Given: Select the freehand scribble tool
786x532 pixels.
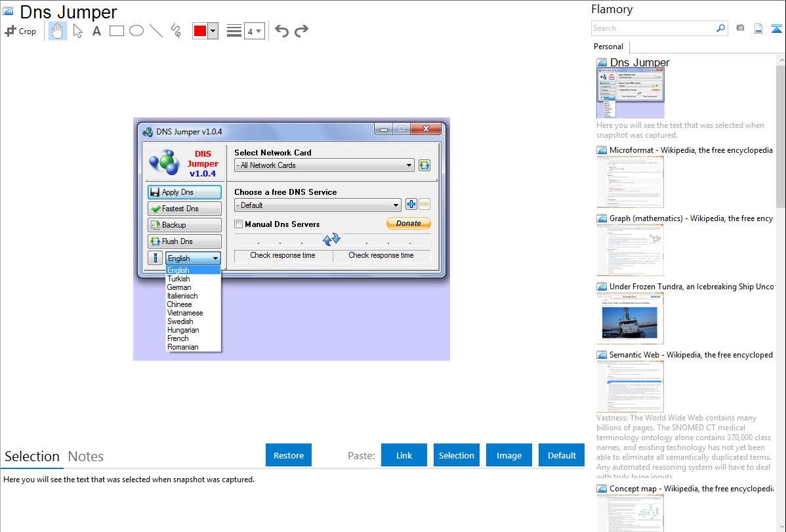Looking at the screenshot, I should coord(176,31).
